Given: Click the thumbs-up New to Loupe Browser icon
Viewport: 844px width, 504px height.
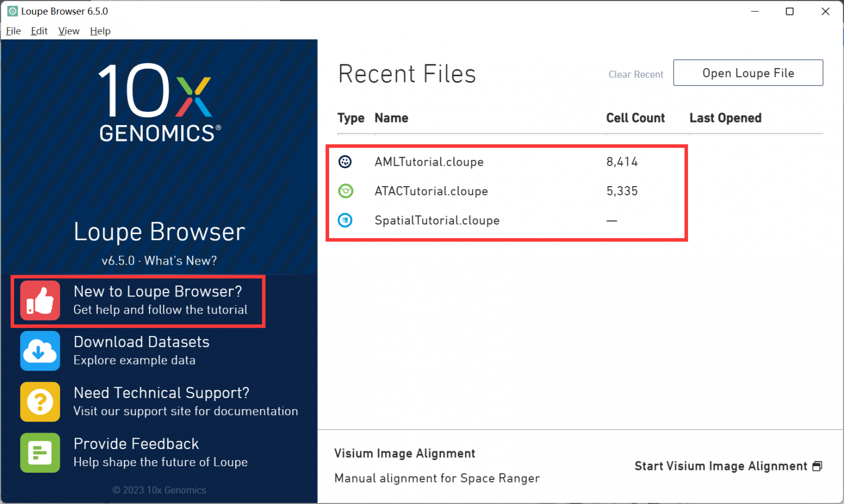Looking at the screenshot, I should click(40, 300).
